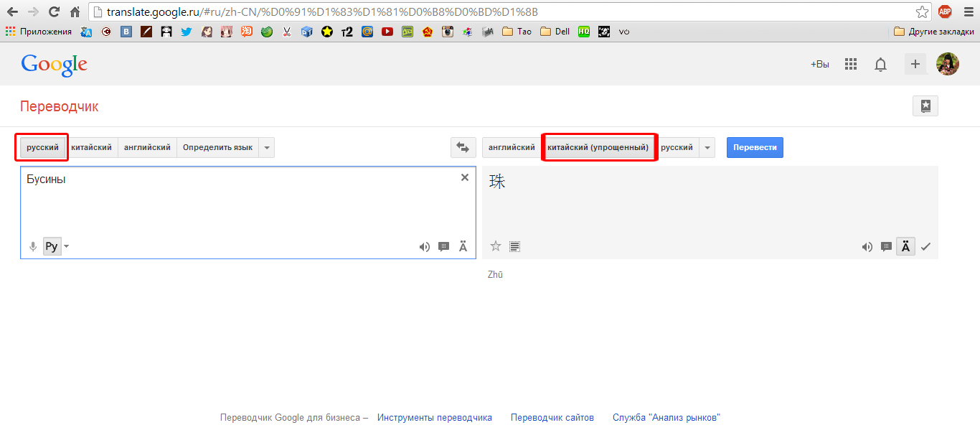Reload the current page
This screenshot has height=448, width=980.
[54, 11]
